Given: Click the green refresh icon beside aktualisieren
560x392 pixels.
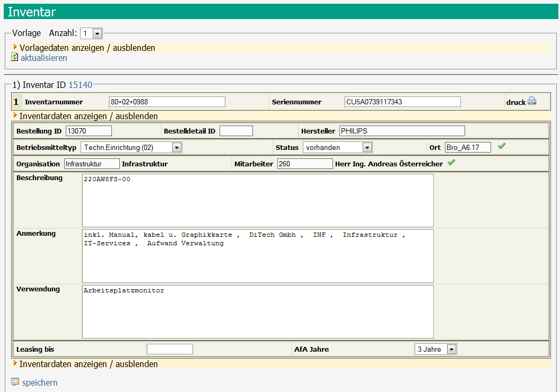Looking at the screenshot, I should click(15, 57).
